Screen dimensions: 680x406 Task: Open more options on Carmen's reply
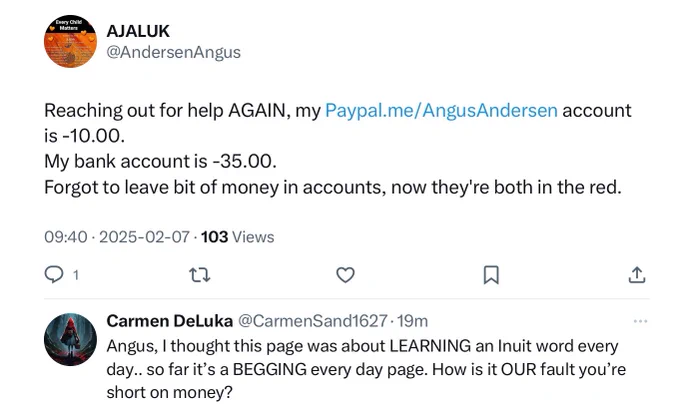641,321
